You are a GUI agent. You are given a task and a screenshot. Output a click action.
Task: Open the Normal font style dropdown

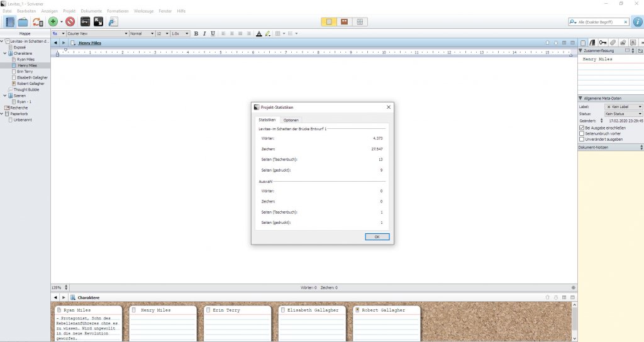point(142,34)
